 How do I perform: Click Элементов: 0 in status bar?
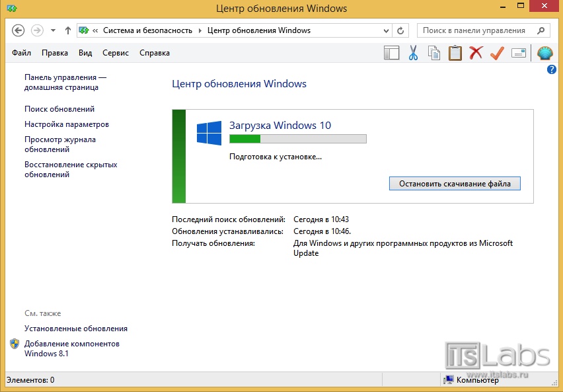pyautogui.click(x=30, y=380)
